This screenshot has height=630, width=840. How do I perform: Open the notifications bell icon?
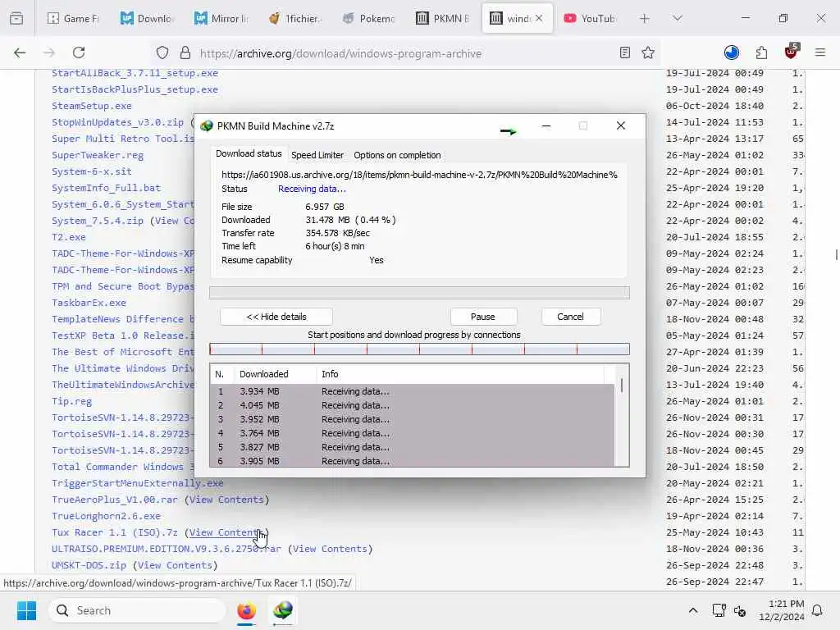pos(818,610)
